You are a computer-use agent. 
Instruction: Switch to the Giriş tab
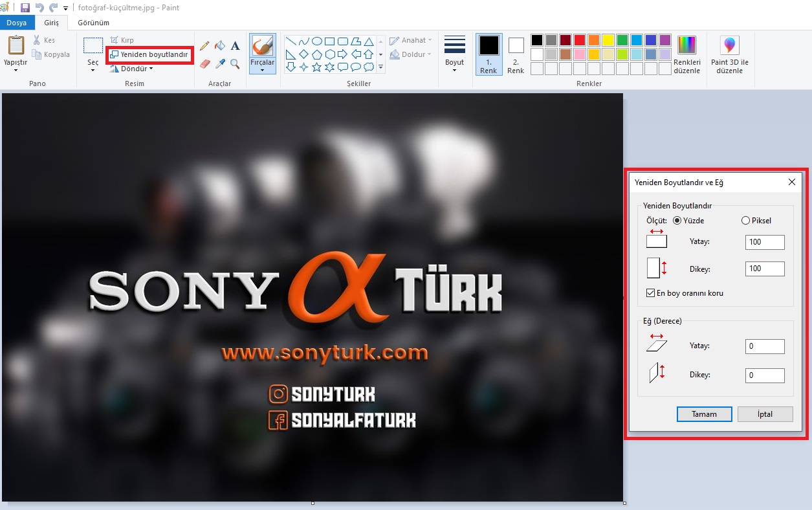tap(51, 23)
